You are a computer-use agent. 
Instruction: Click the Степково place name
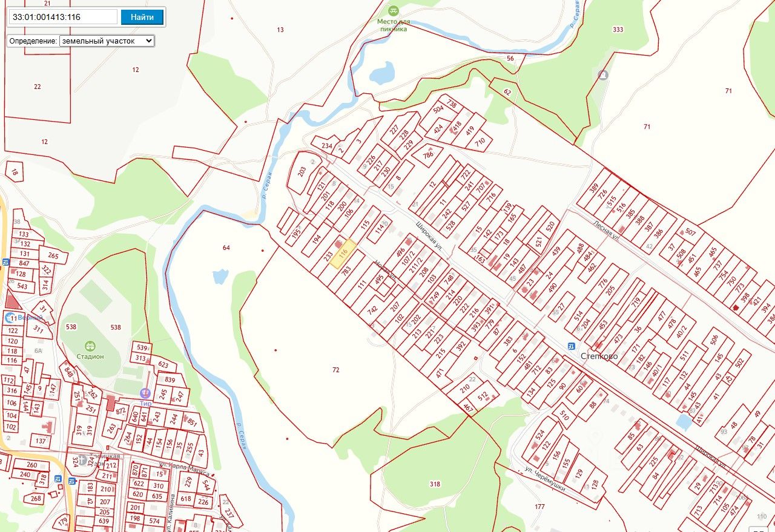point(599,356)
